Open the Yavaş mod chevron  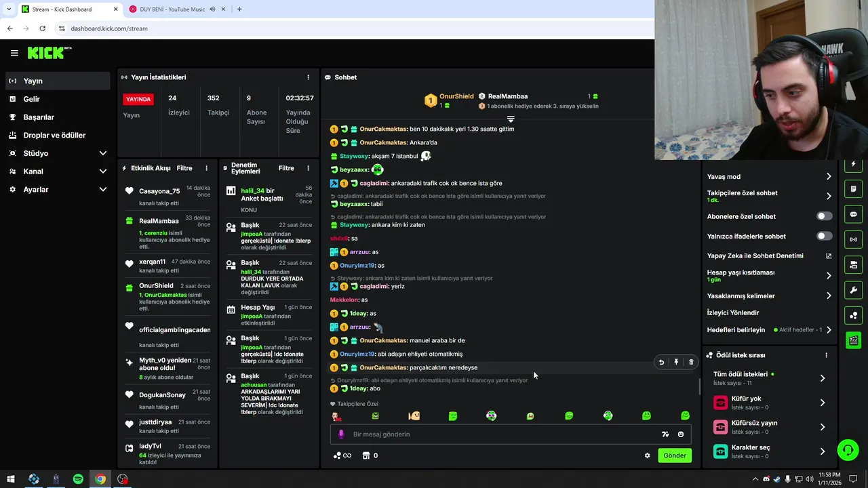pyautogui.click(x=829, y=176)
